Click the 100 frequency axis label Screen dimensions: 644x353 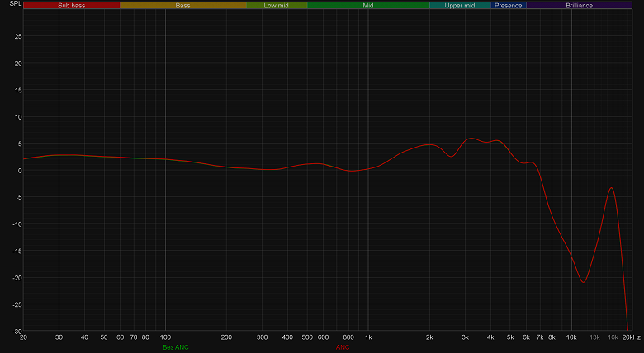pos(165,337)
